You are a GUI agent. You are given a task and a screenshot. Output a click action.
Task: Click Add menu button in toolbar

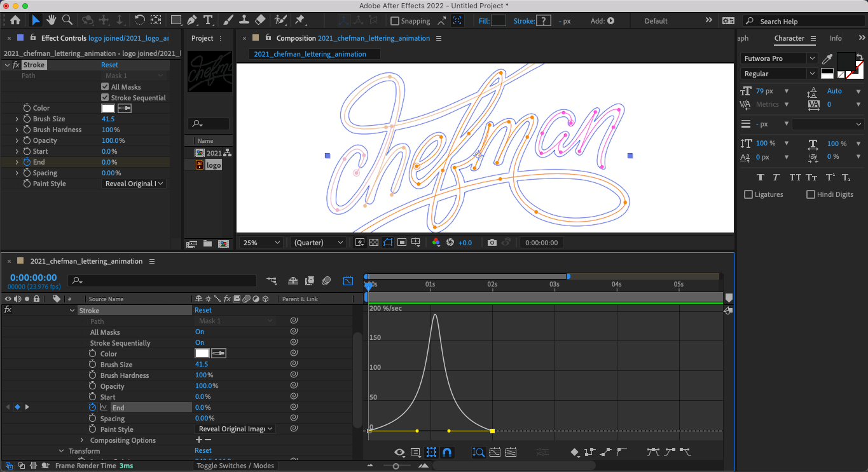point(611,21)
